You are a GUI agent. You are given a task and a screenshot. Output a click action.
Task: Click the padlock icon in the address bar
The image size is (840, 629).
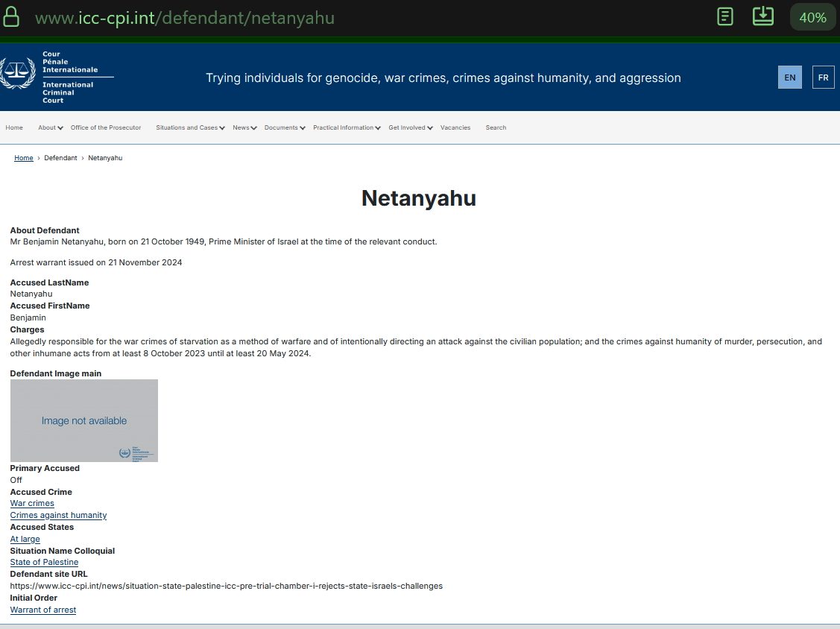pyautogui.click(x=11, y=16)
